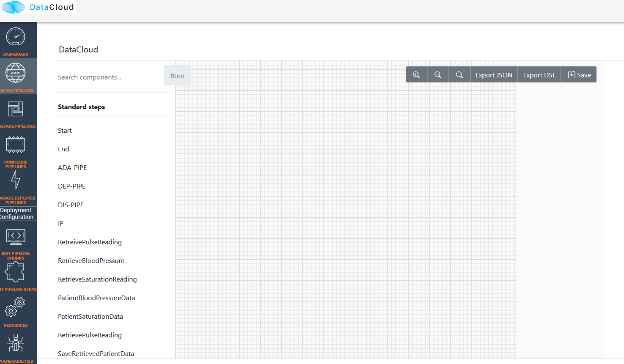Zoom in on the canvas

[x=416, y=75]
